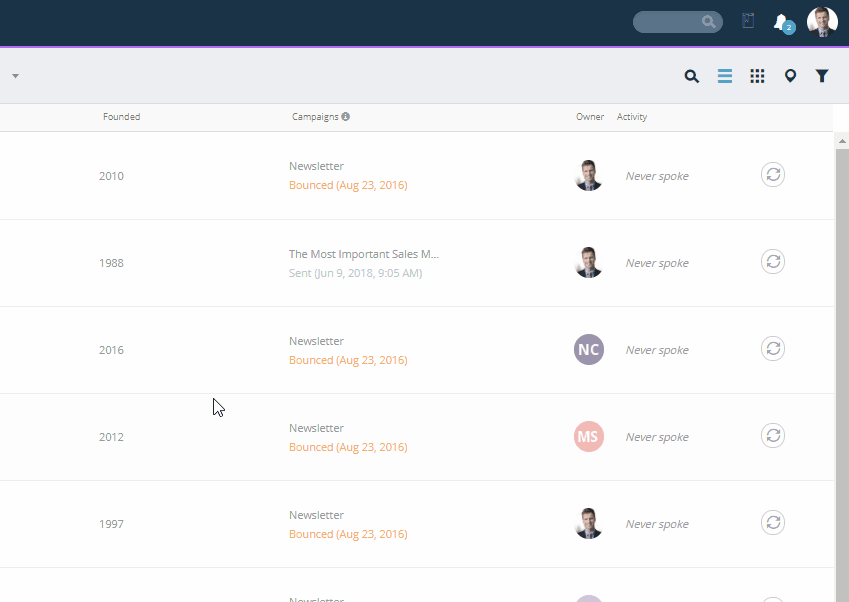Switch to grid view icon
Image resolution: width=849 pixels, height=602 pixels.
click(x=757, y=76)
